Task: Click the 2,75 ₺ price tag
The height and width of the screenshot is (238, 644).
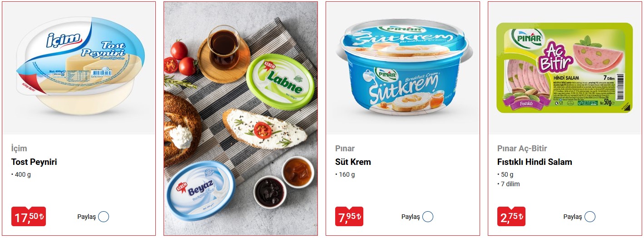Action: click(x=511, y=217)
